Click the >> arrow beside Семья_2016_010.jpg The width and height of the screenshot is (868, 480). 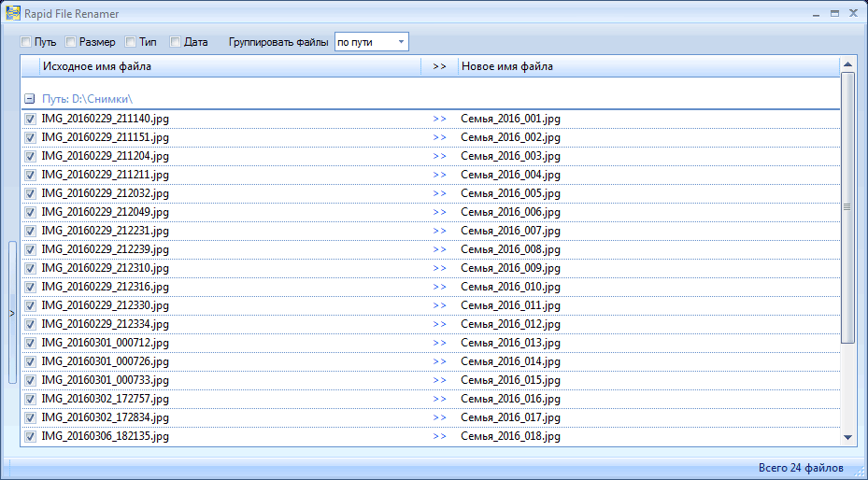coord(439,287)
